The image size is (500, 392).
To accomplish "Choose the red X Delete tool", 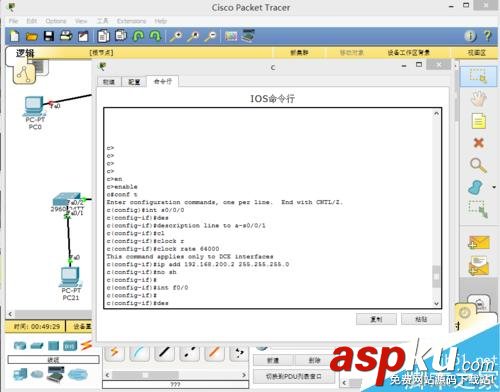I will click(x=479, y=143).
